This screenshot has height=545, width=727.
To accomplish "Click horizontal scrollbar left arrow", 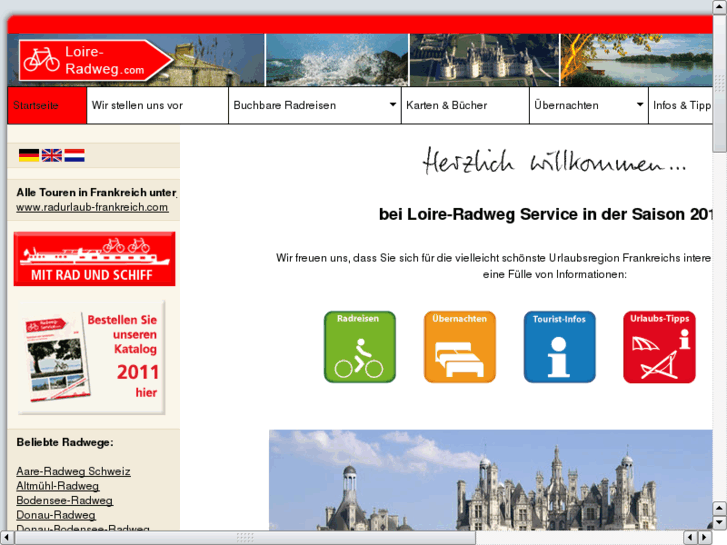I will (6, 538).
